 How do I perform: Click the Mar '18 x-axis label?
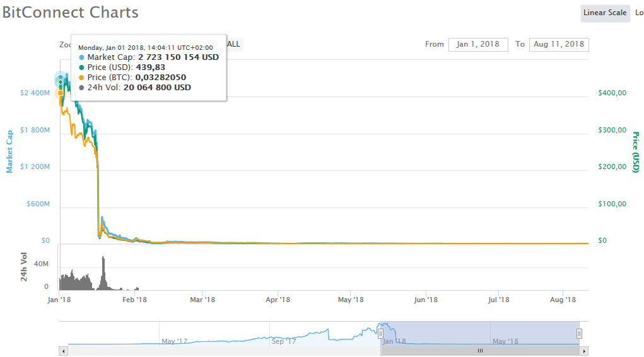coord(202,300)
